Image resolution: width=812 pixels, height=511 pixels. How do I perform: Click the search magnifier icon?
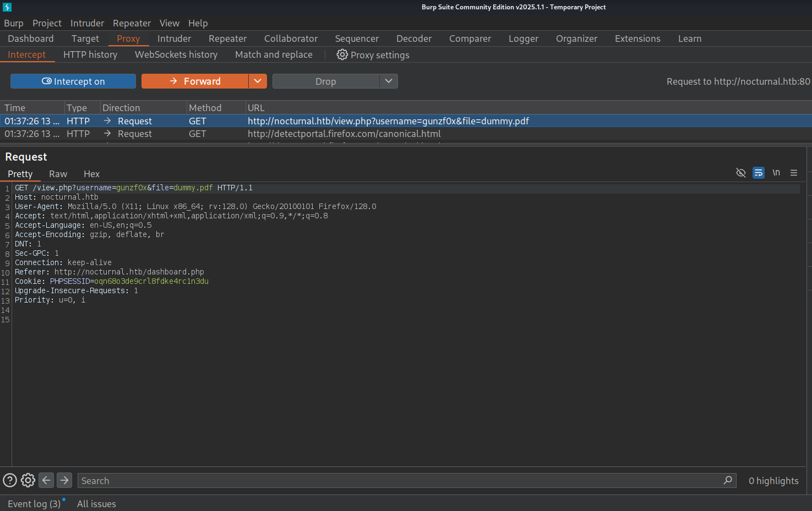pos(728,480)
